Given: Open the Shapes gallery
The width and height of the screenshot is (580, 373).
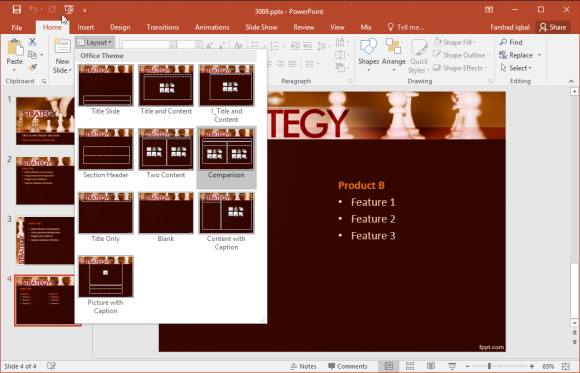Looking at the screenshot, I should (x=368, y=56).
